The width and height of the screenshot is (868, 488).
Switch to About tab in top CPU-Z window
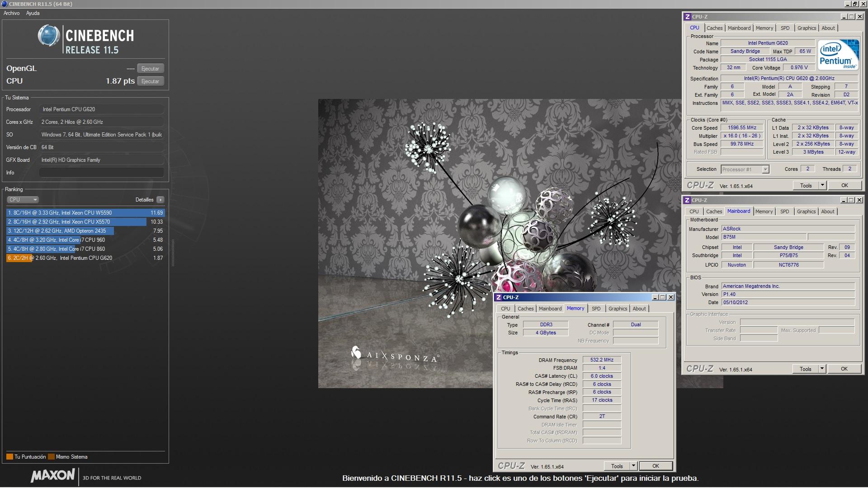pyautogui.click(x=828, y=28)
